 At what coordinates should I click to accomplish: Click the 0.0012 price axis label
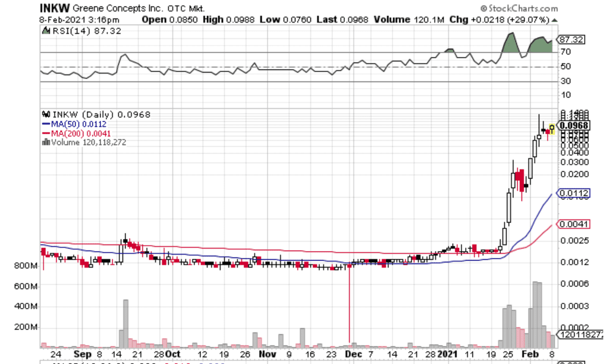coord(575,263)
